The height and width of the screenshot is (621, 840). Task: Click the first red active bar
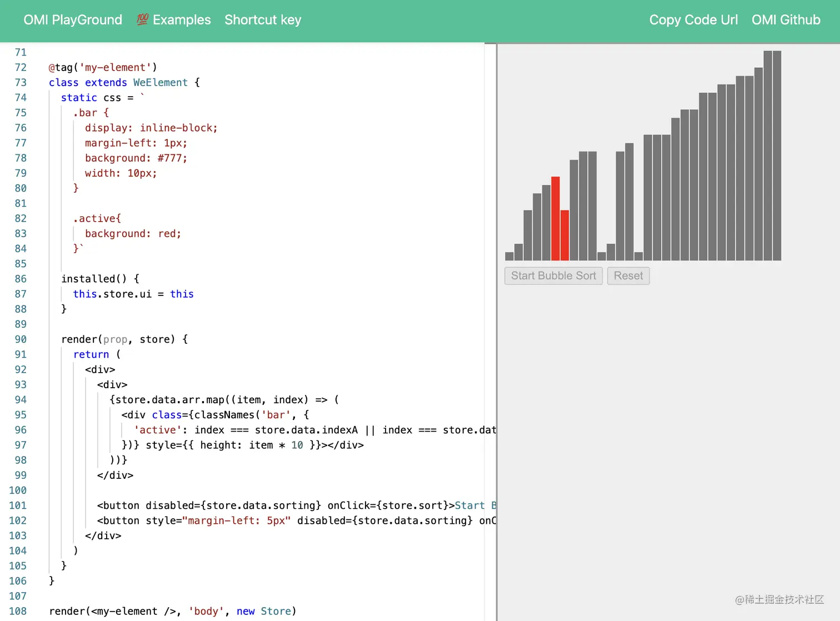pos(555,218)
